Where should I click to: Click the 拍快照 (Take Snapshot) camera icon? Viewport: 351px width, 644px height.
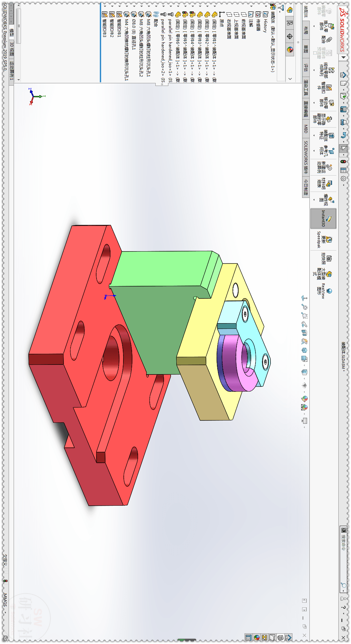click(329, 259)
